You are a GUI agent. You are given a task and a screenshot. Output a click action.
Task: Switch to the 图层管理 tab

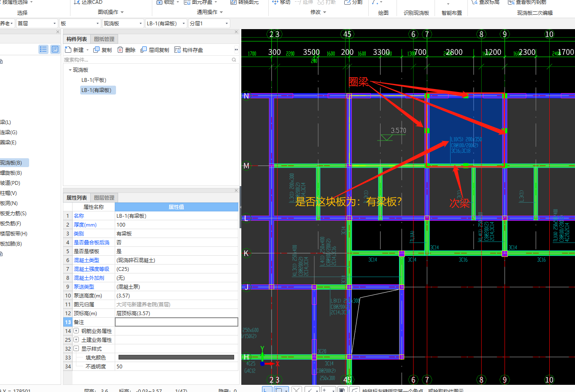(104, 197)
